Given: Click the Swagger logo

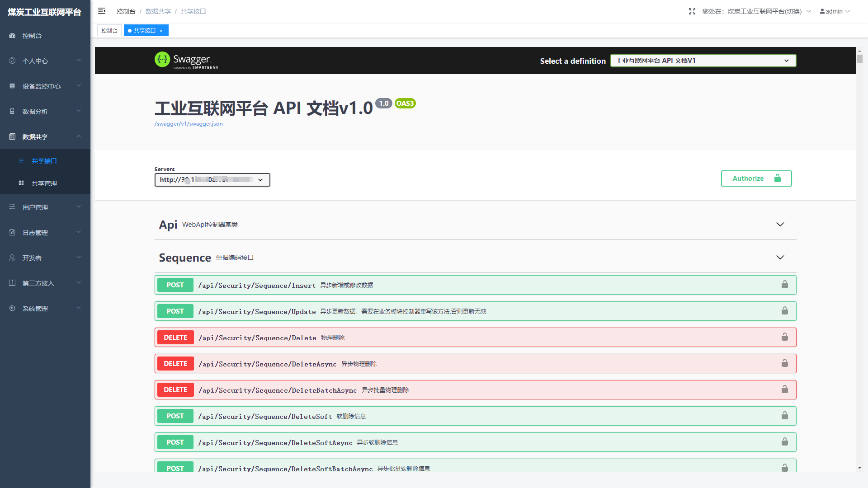Looking at the screenshot, I should pyautogui.click(x=186, y=60).
